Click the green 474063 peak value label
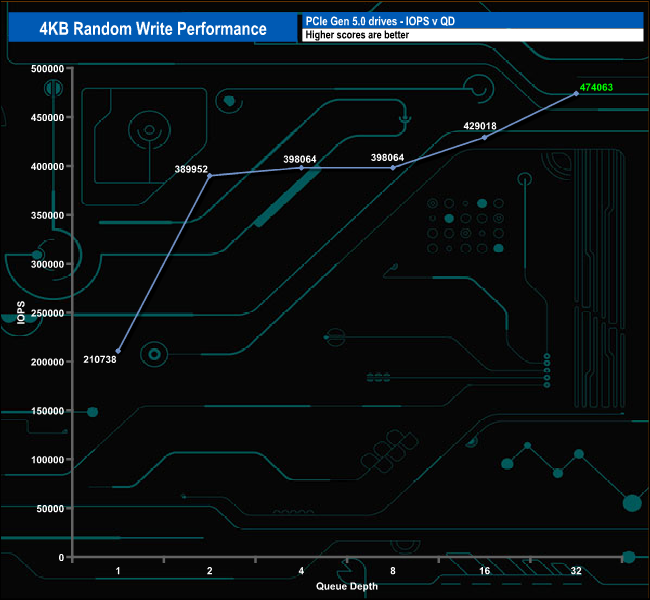Screen dimensions: 650x600 (596, 87)
